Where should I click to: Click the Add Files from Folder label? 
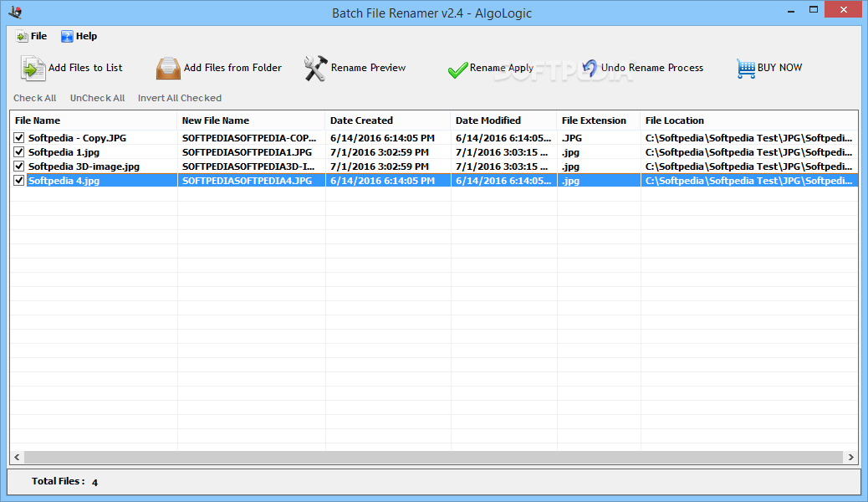point(232,68)
